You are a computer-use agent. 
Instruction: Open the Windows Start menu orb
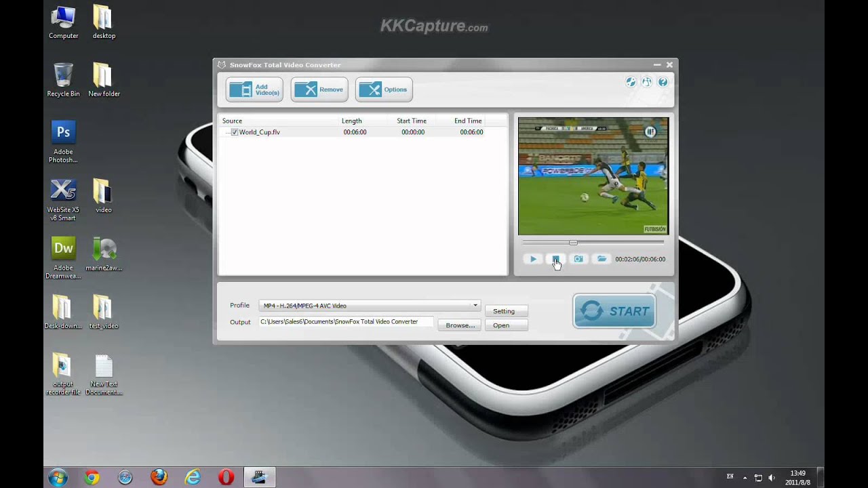point(58,477)
